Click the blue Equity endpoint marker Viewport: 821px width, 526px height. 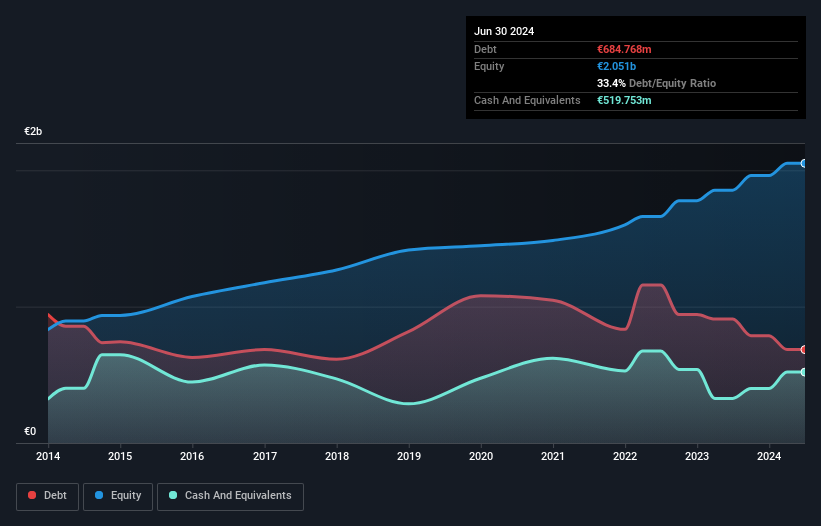click(x=804, y=164)
